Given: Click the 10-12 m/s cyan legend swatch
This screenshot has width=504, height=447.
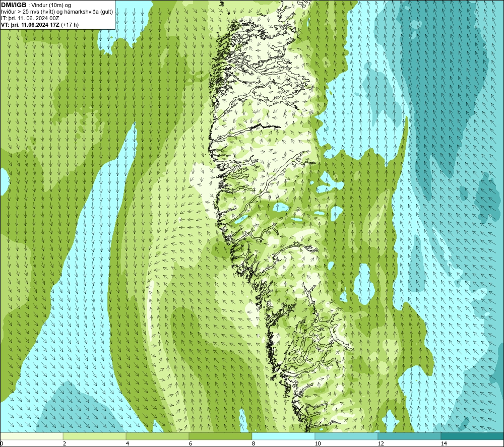Looking at the screenshot, I should tap(347, 436).
